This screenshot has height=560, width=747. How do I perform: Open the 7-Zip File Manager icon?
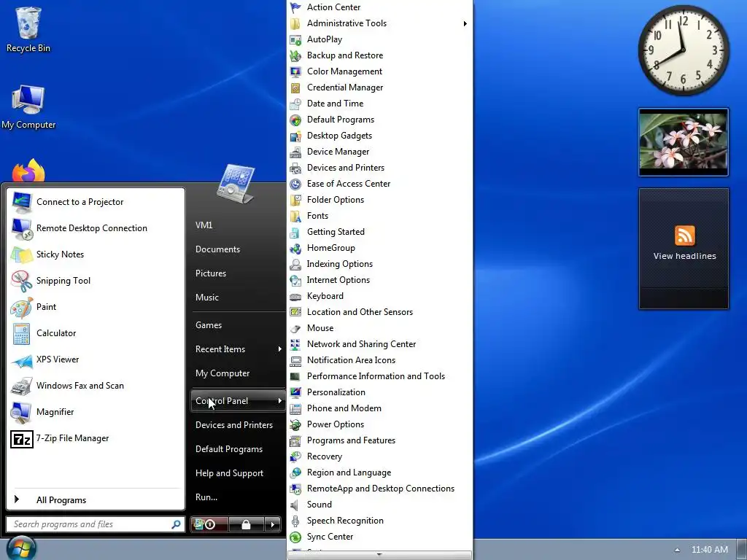coord(21,438)
